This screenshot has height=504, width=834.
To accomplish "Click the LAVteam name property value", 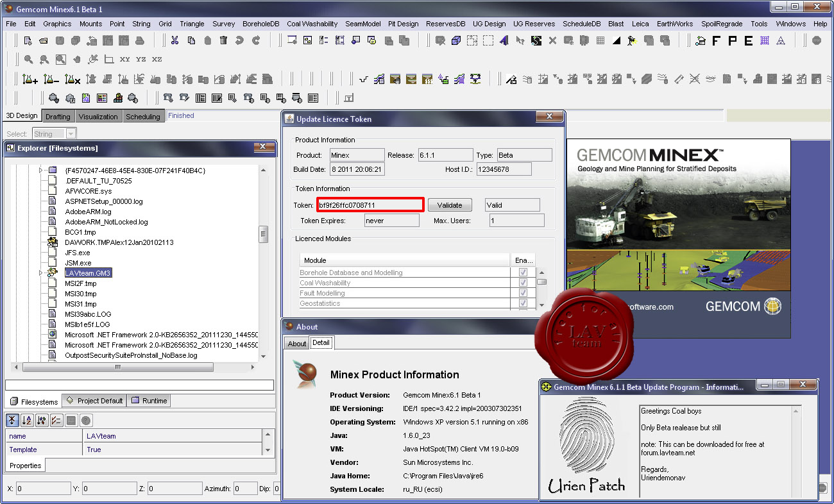I will [173, 436].
